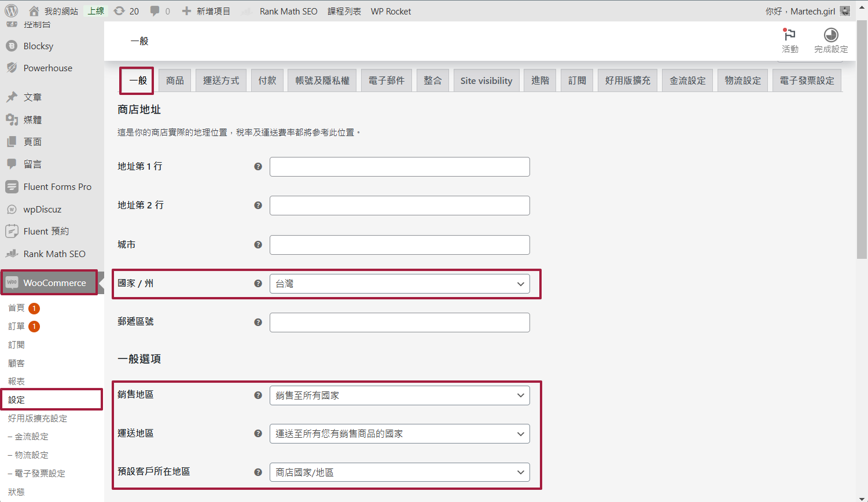Expand the 運送地區 dropdown

[x=399, y=434]
